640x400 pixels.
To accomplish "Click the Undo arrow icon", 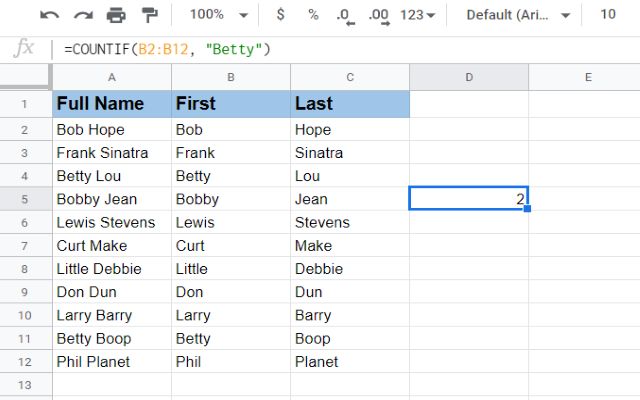I will point(50,15).
